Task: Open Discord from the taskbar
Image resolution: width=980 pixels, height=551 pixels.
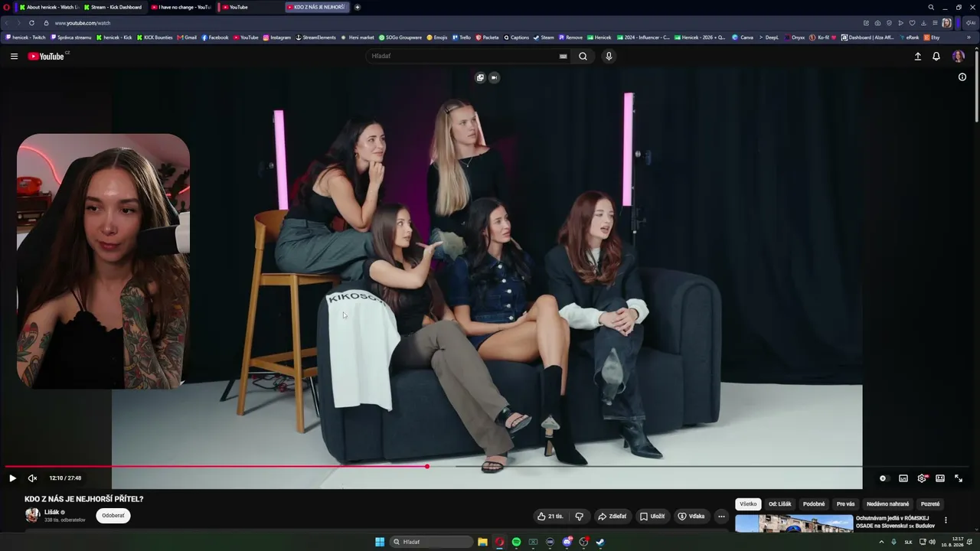Action: 567,542
